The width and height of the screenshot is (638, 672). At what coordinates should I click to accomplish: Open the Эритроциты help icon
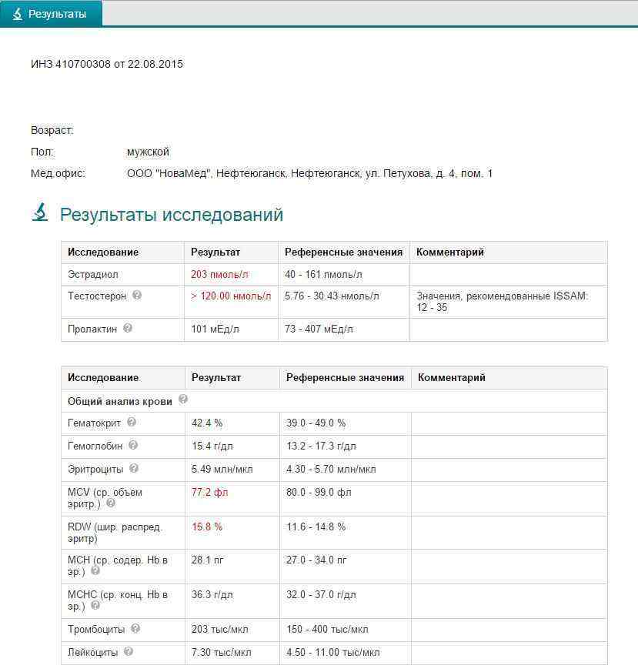click(134, 468)
